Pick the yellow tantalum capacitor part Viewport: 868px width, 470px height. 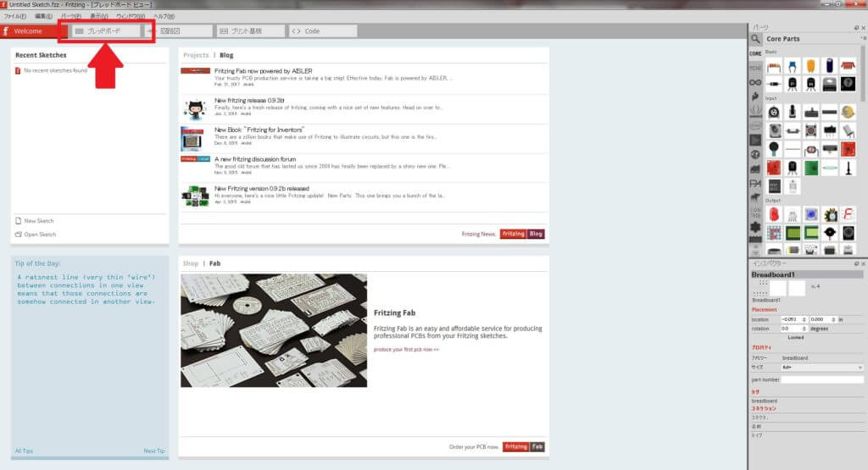click(811, 66)
